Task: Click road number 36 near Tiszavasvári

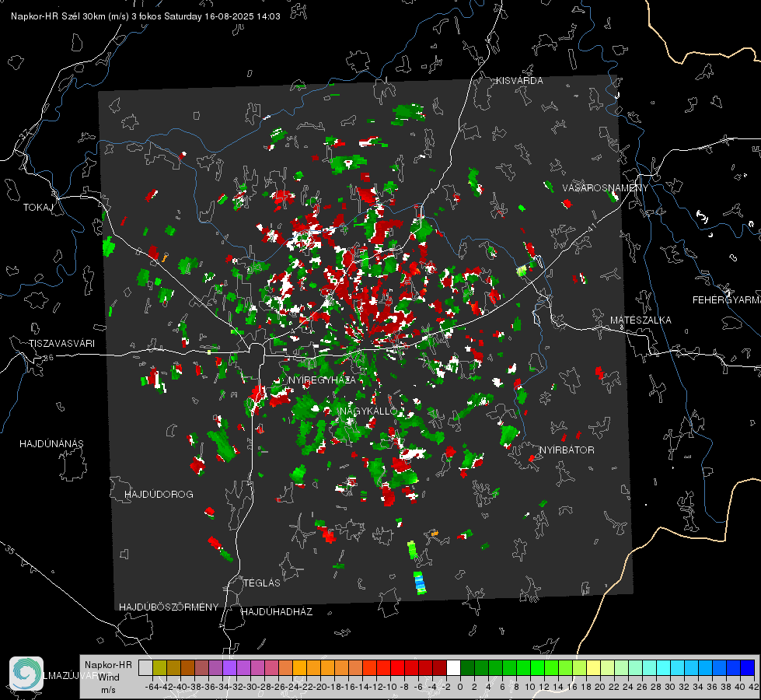Action: pyautogui.click(x=48, y=358)
